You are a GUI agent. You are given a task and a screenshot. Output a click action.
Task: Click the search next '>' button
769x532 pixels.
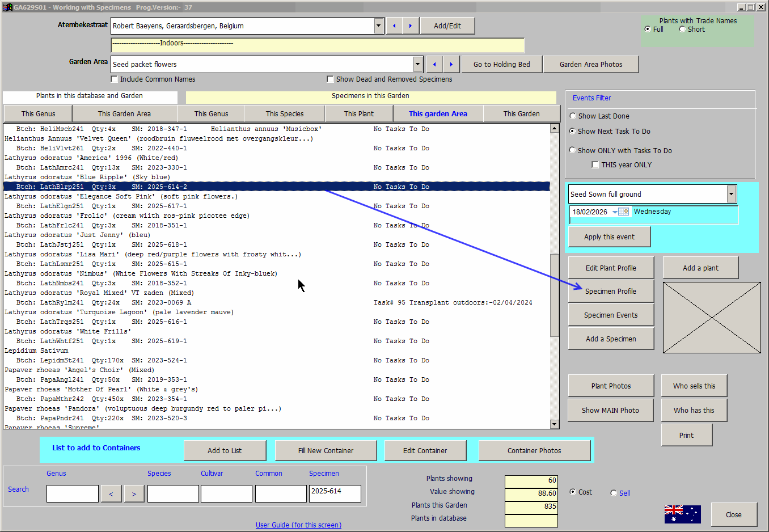point(134,494)
